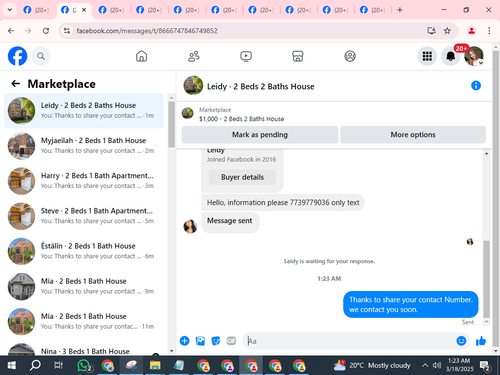Open the Groups icon in top navigation
Viewport: 500px width, 375px height.
tap(350, 56)
